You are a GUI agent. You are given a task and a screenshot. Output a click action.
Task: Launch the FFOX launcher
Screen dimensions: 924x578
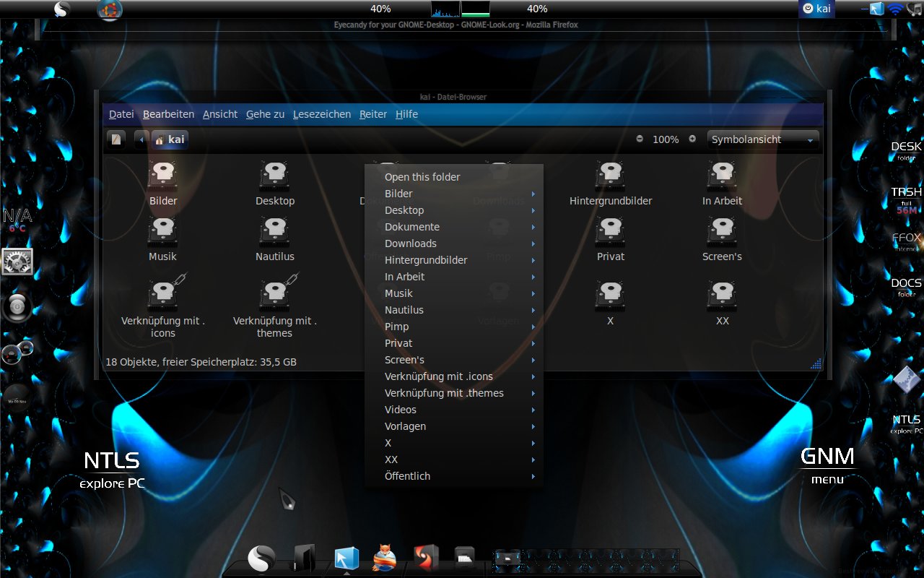907,241
